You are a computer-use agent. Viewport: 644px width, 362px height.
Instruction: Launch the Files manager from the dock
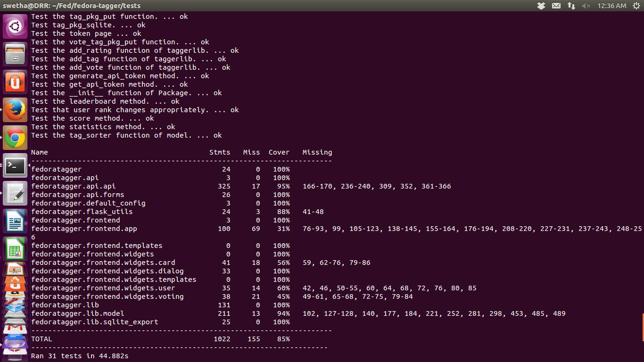pos(15,54)
